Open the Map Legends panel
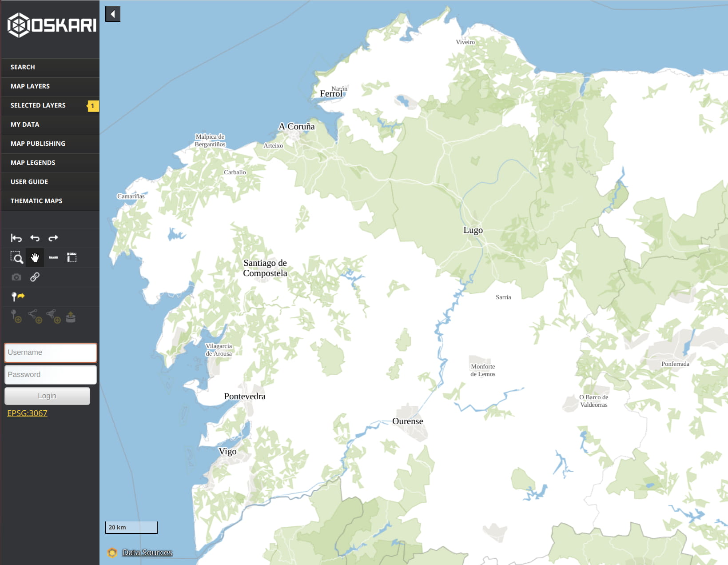728x565 pixels. pos(33,163)
